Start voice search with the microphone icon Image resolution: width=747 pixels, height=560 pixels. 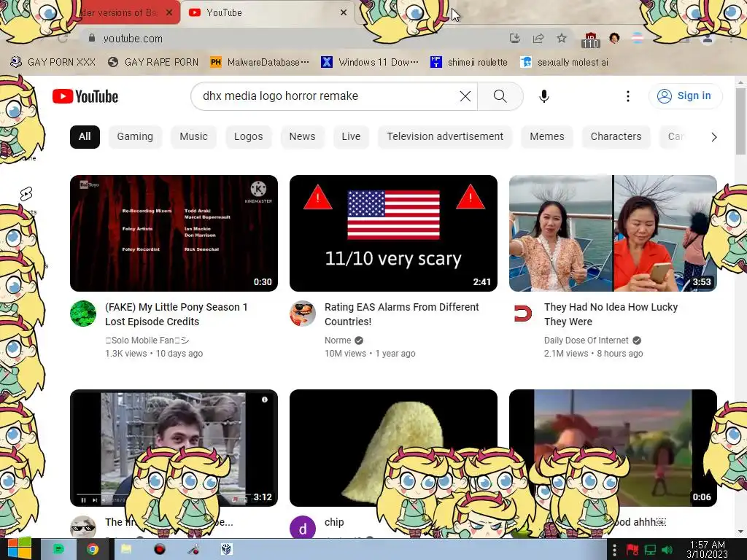pos(543,96)
